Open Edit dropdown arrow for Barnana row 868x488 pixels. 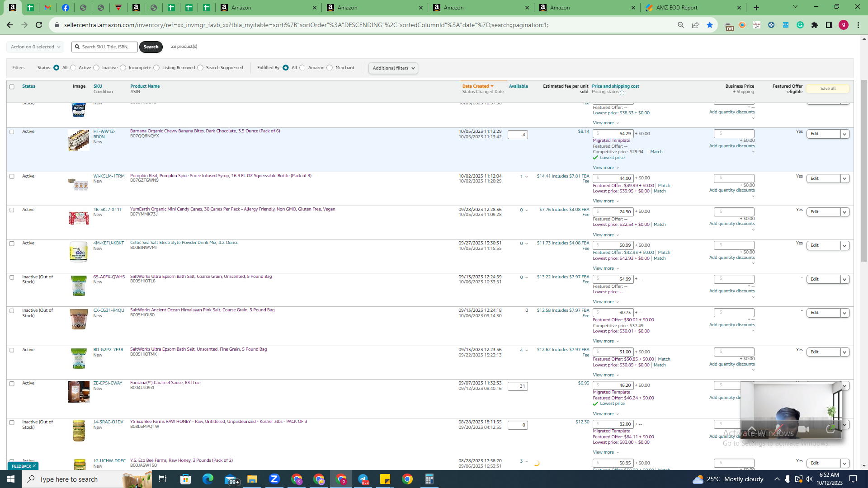click(x=844, y=134)
